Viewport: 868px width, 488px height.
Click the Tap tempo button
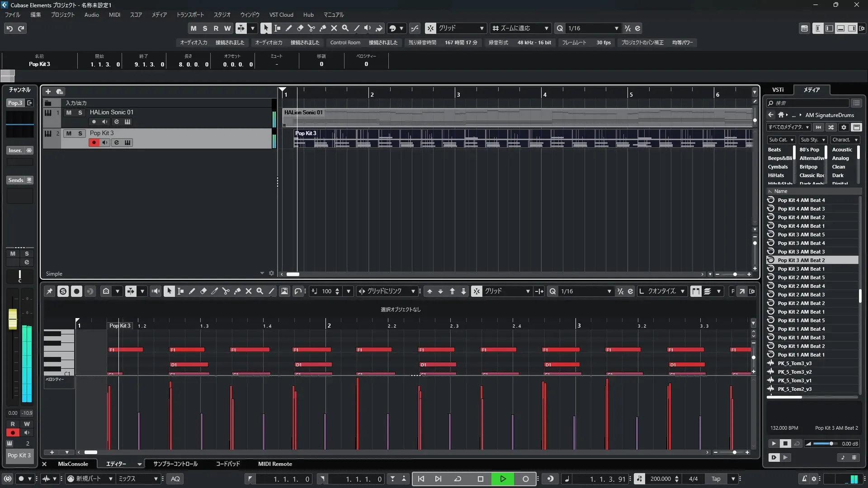click(716, 479)
